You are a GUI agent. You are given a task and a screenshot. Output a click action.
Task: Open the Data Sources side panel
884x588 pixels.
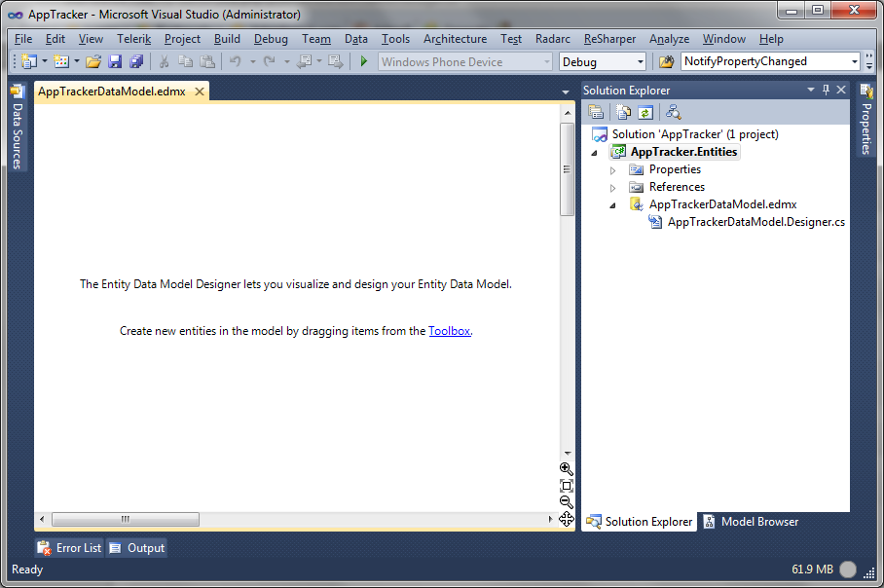tap(17, 127)
